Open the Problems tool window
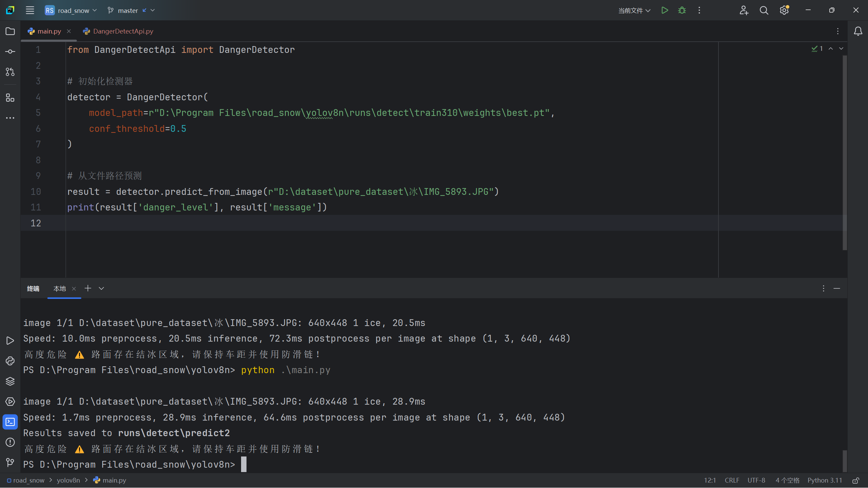Viewport: 868px width, 488px height. click(10, 442)
